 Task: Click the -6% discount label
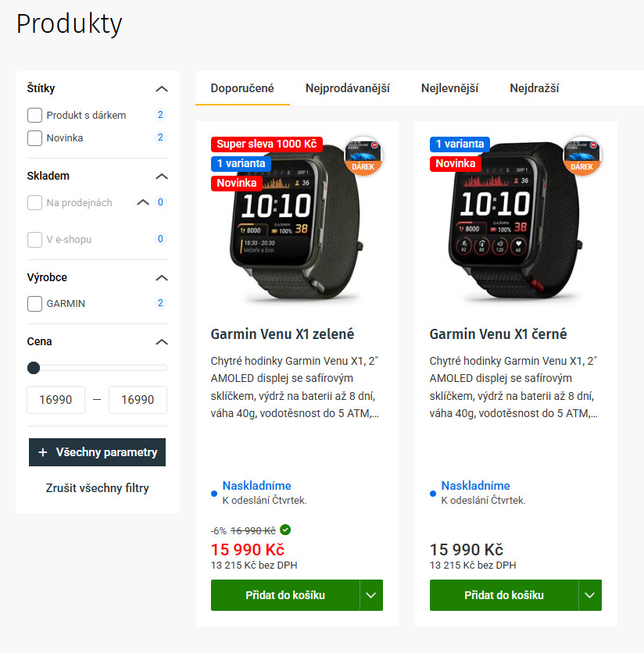(218, 530)
